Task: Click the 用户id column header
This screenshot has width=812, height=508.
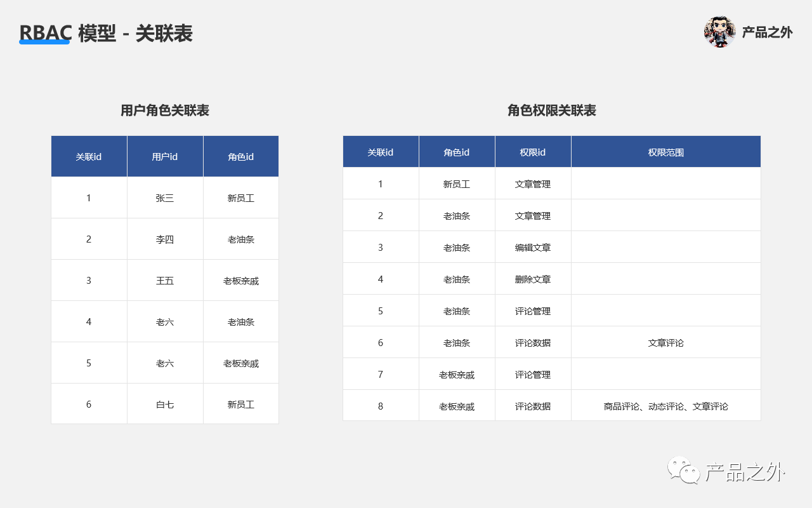Action: click(165, 156)
